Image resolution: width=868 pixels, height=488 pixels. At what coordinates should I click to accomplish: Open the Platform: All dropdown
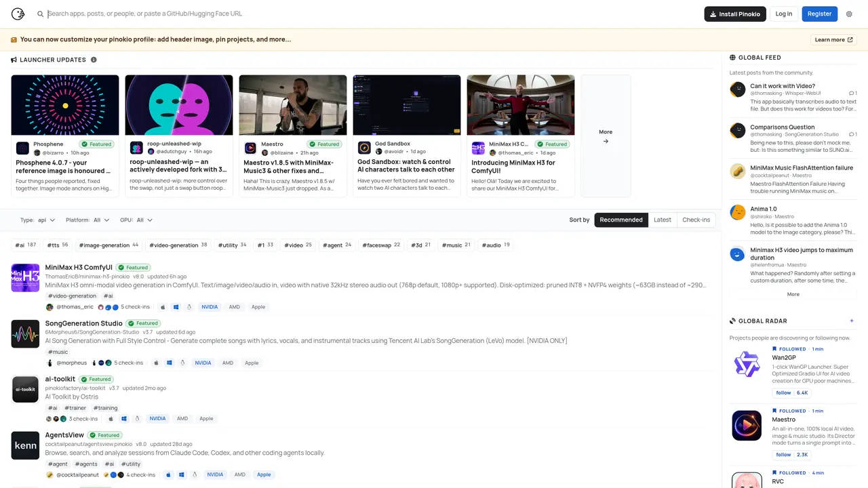(x=87, y=220)
